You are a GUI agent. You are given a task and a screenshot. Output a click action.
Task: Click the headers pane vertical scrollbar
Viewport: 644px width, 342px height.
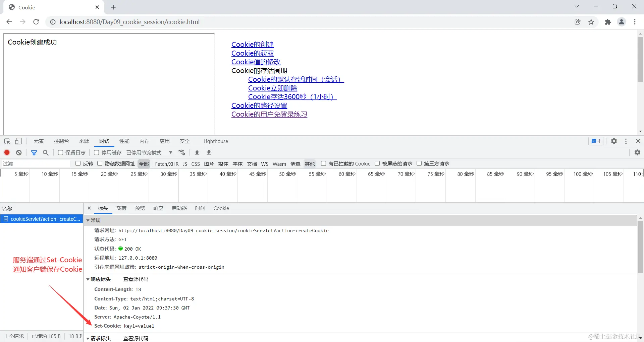click(x=640, y=247)
